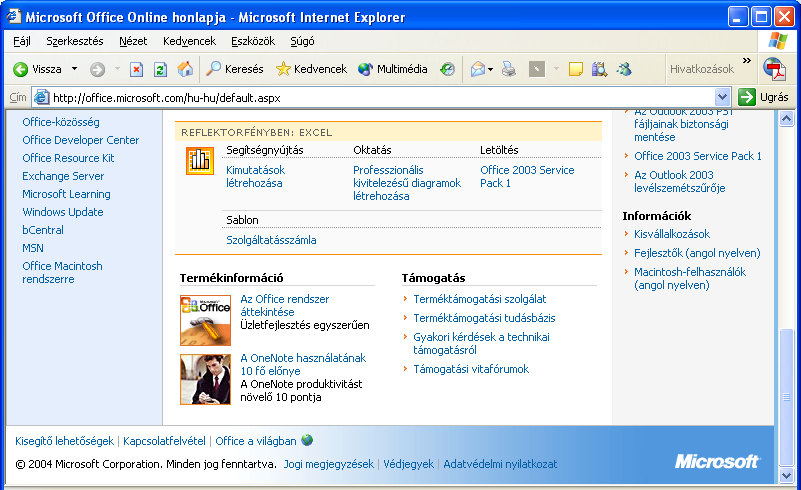Open the Windows Update link

point(63,212)
